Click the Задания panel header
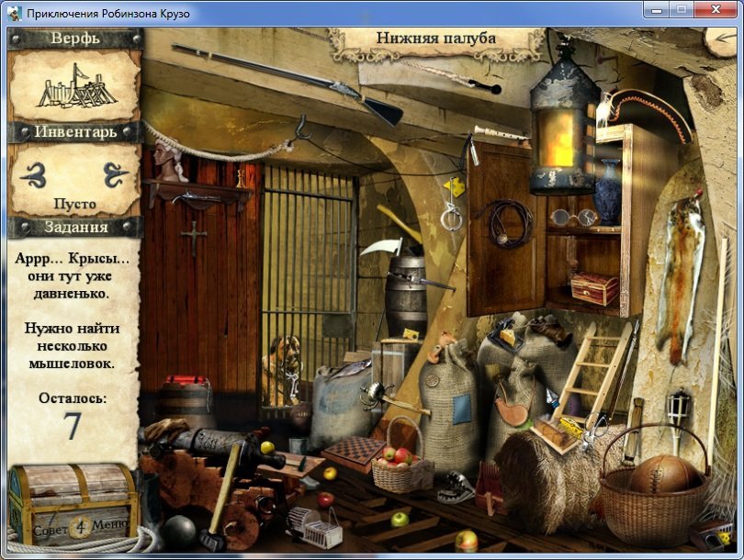The image size is (744, 560). 76,227
